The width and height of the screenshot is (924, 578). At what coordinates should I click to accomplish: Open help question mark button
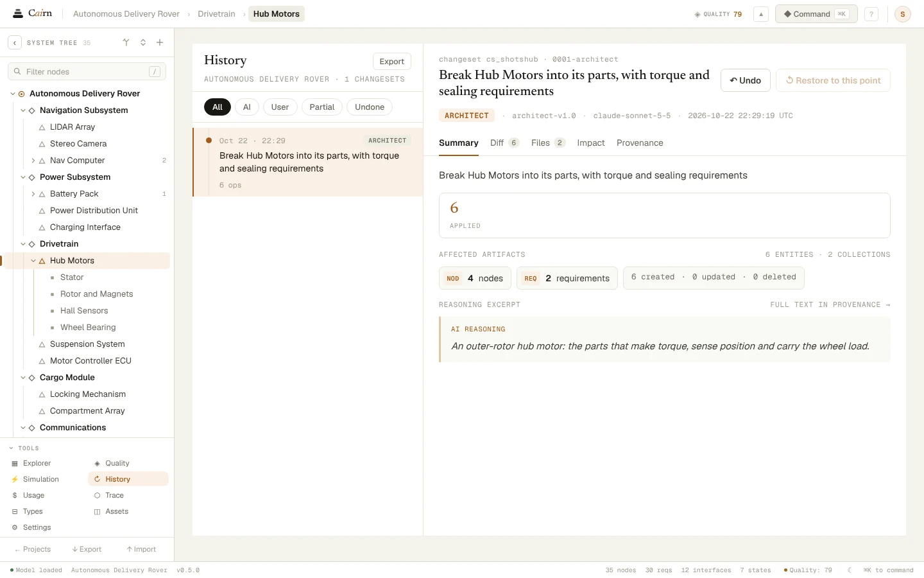click(x=871, y=14)
